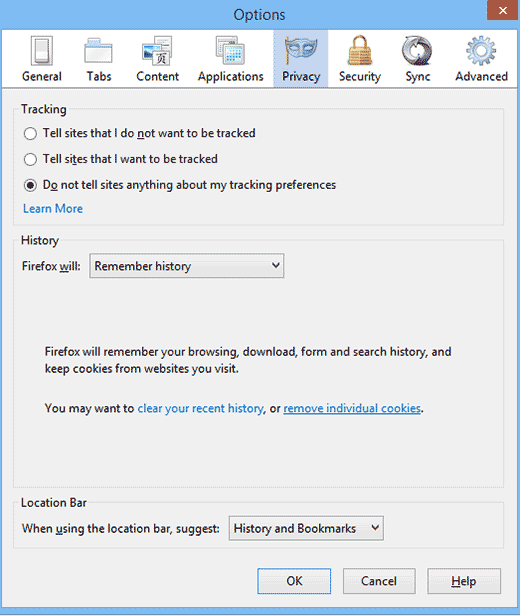The height and width of the screenshot is (616, 520).
Task: Open 'remove individual cookies' link
Action: (x=352, y=408)
